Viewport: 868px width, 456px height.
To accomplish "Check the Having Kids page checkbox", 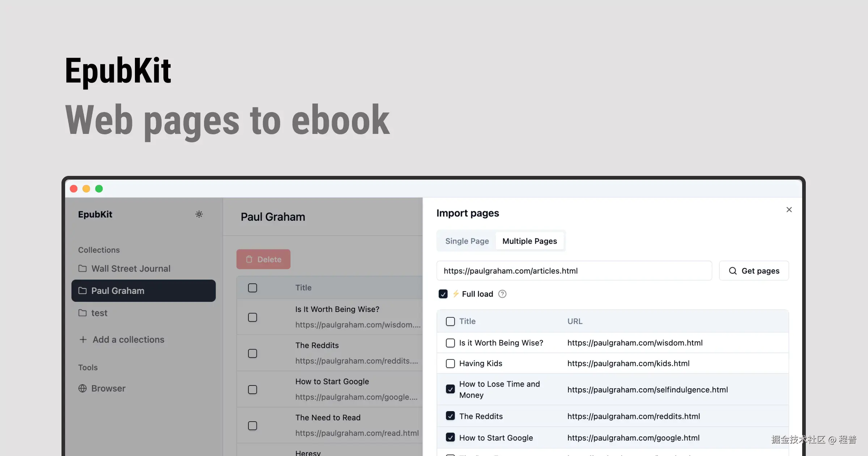I will (450, 363).
